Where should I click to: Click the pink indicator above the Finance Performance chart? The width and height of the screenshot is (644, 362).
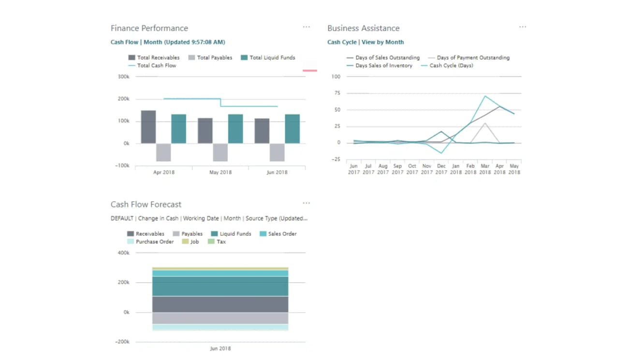(x=309, y=71)
